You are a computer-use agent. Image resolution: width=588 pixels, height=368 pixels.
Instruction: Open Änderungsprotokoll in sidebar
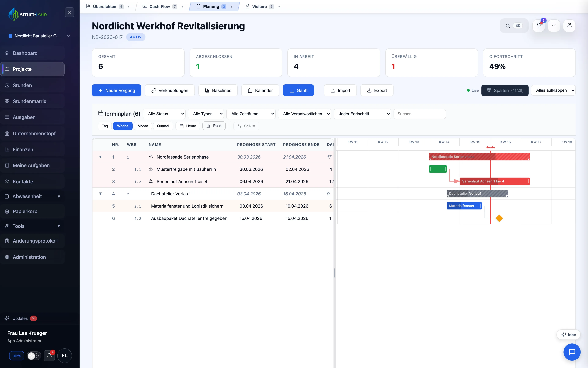click(x=33, y=241)
